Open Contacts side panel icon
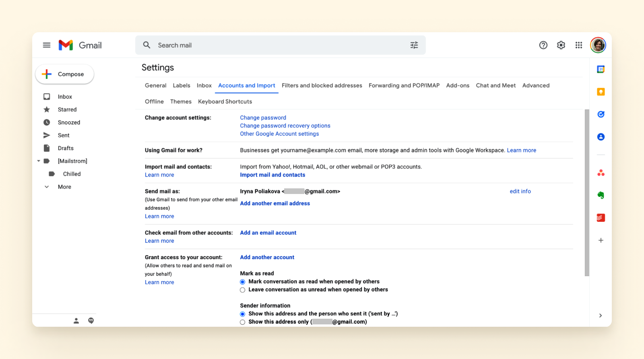Viewport: 644px width, 359px height. pyautogui.click(x=601, y=137)
